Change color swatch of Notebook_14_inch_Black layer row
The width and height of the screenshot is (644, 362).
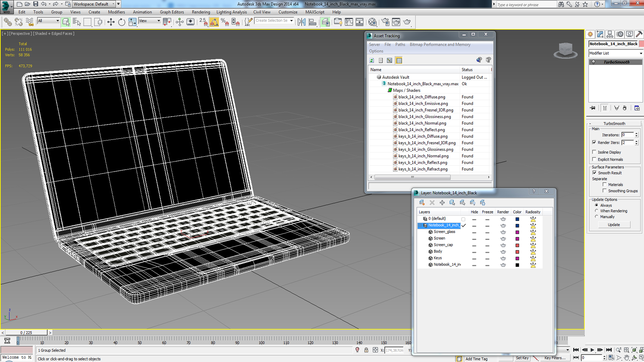(517, 226)
